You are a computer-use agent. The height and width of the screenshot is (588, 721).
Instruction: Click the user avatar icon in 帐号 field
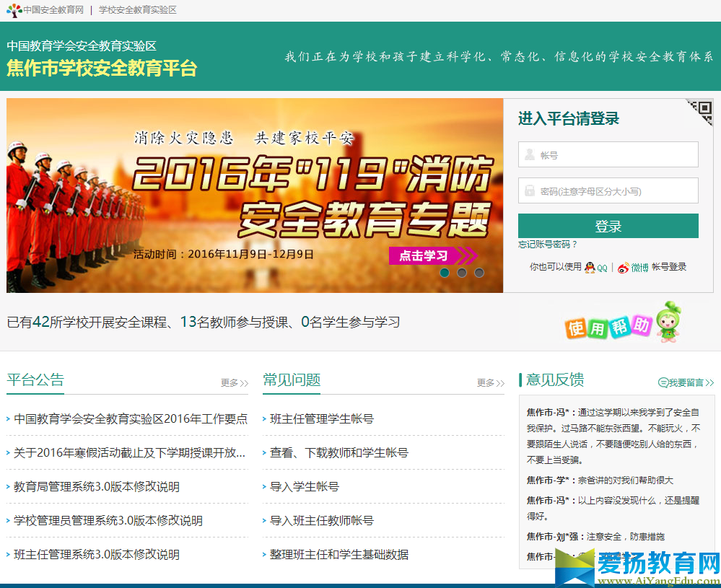pos(529,154)
